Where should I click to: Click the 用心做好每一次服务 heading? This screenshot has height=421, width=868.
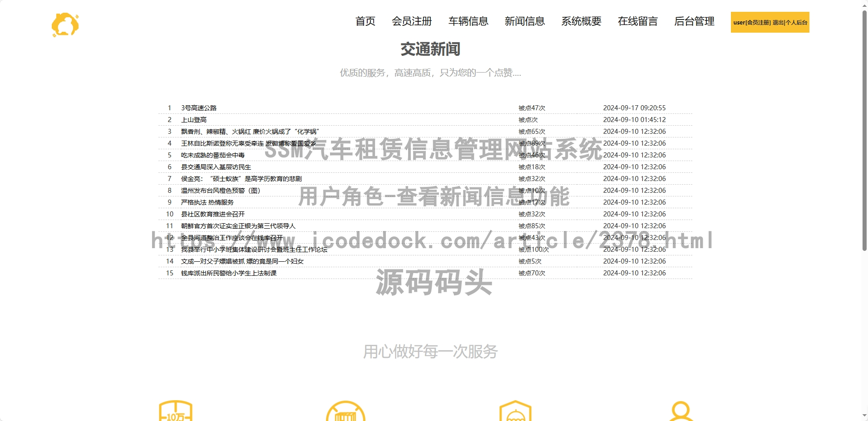click(x=430, y=352)
